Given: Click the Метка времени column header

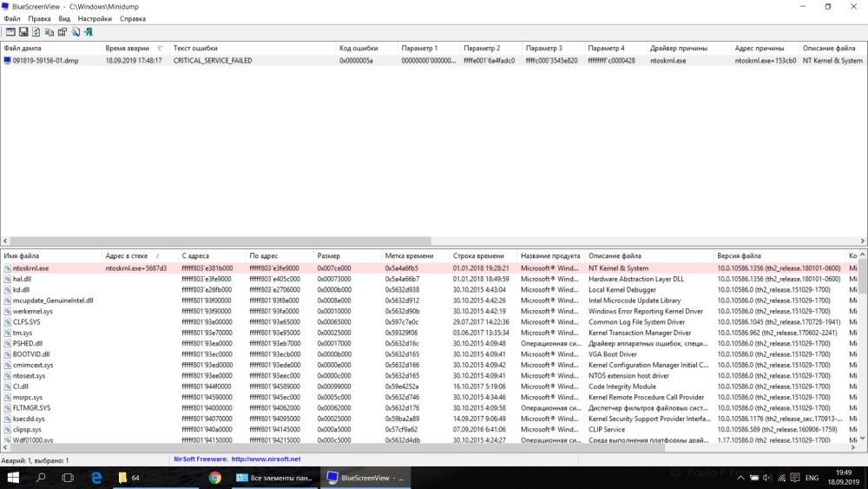Looking at the screenshot, I should coord(415,256).
